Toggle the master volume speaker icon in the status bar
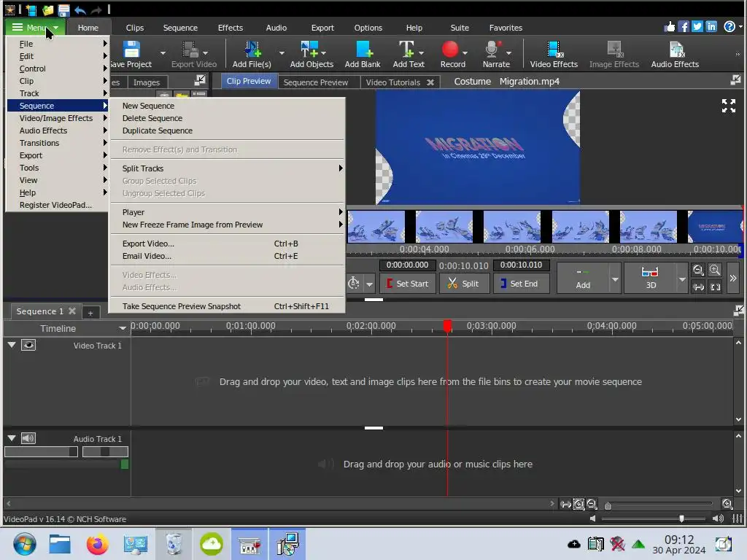Image resolution: width=747 pixels, height=560 pixels. (x=718, y=518)
